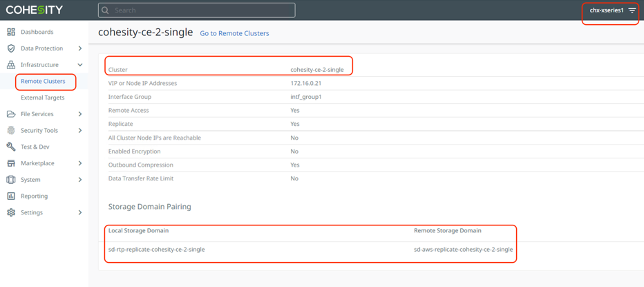This screenshot has width=644, height=287.
Task: Open the cluster filter icon beside chx-xseries1
Action: tap(632, 10)
